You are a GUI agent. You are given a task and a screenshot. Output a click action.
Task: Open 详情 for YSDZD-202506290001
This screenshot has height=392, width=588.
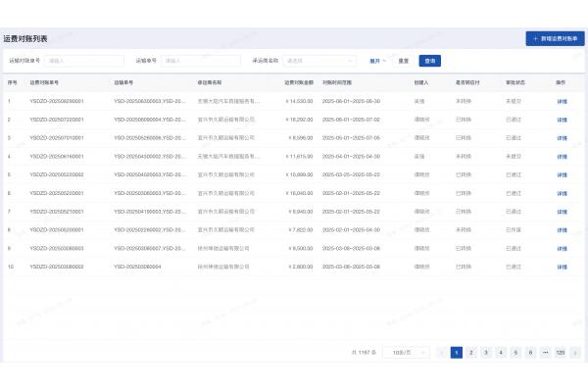(x=562, y=101)
